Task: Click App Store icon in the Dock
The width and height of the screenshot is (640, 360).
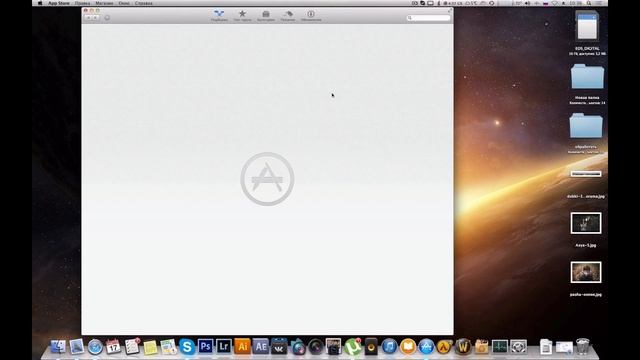Action: [x=426, y=347]
